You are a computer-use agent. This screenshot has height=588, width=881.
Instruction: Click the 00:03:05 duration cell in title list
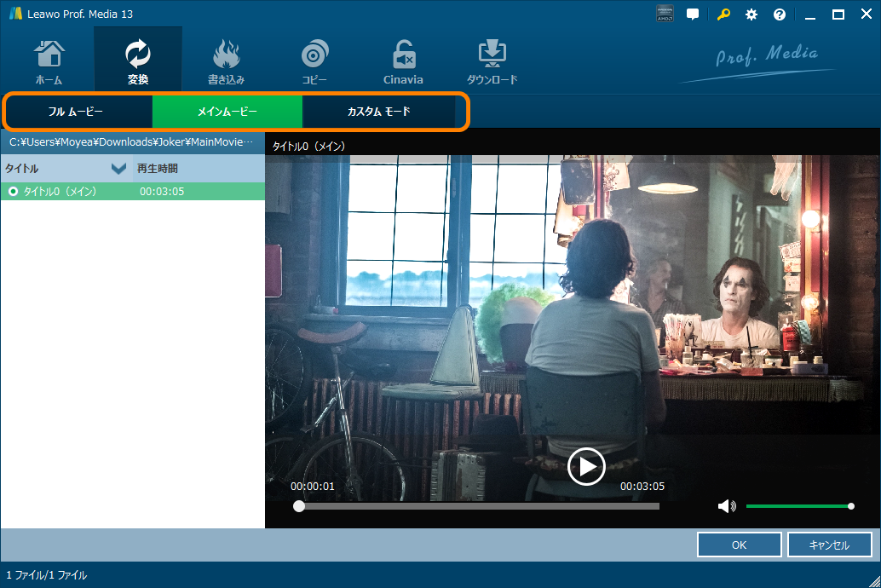pyautogui.click(x=162, y=192)
